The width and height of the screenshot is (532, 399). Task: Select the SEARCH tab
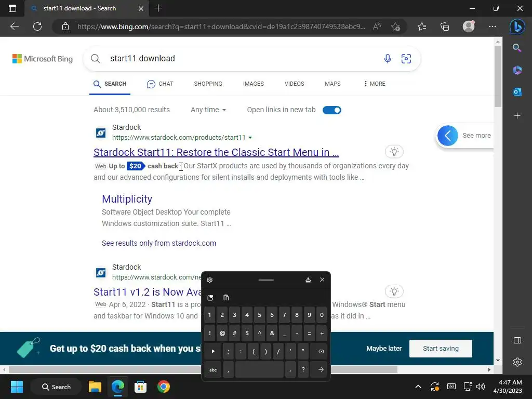point(110,84)
